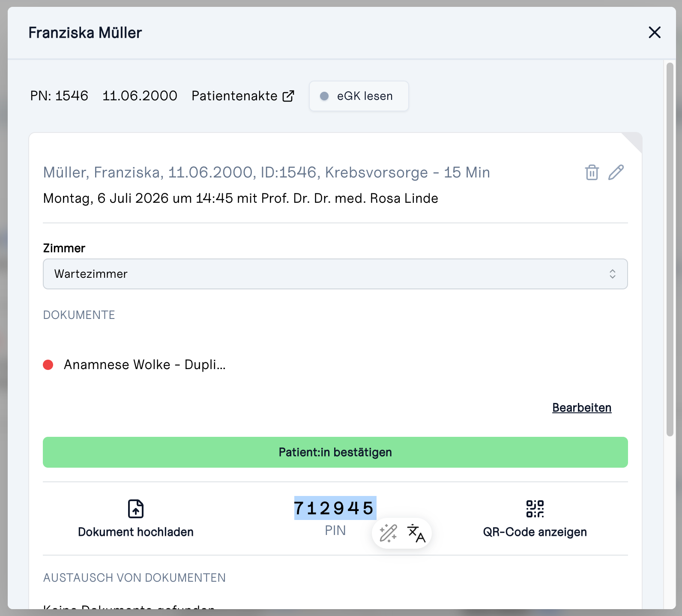Click the Dokument hochladen upload icon
This screenshot has width=682, height=616.
[136, 509]
